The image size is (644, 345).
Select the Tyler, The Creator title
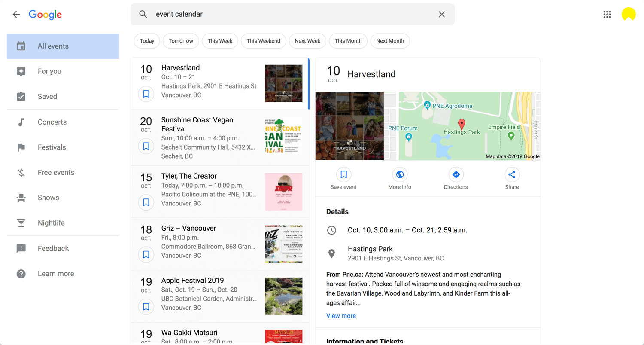[x=189, y=176]
